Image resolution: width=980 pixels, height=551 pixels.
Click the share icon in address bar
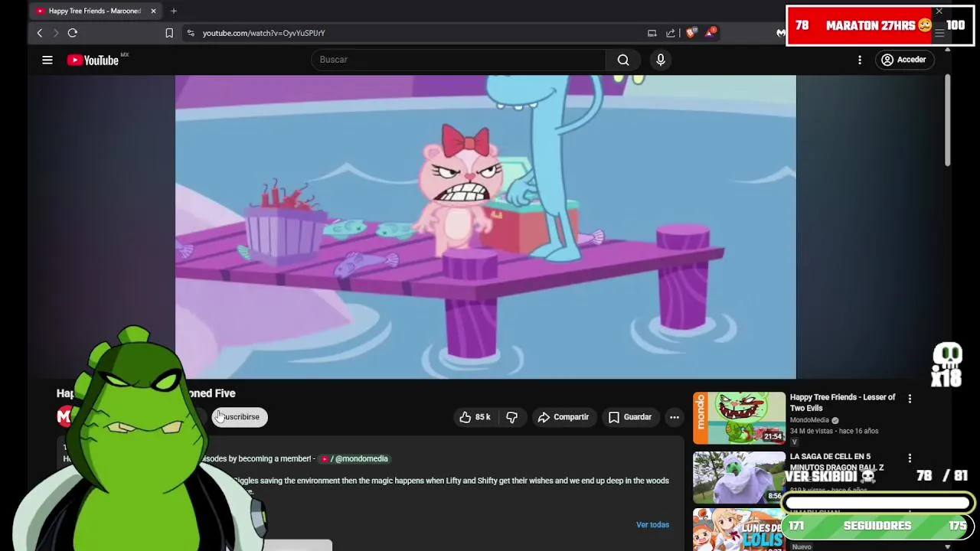(671, 33)
